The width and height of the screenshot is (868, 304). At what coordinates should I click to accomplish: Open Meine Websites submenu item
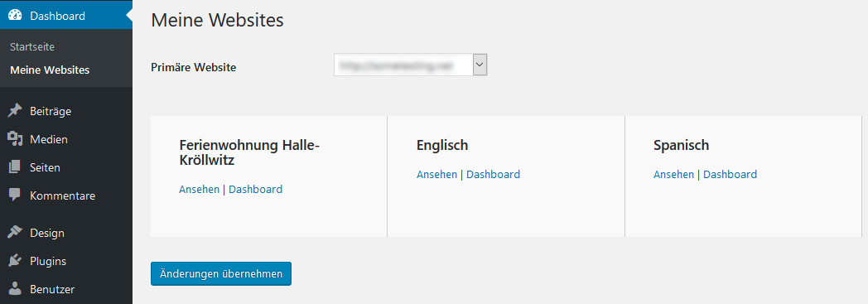pos(50,71)
